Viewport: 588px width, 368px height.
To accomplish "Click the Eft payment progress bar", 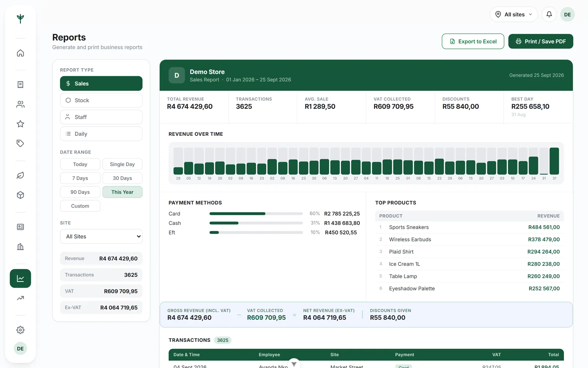I will coord(256,233).
